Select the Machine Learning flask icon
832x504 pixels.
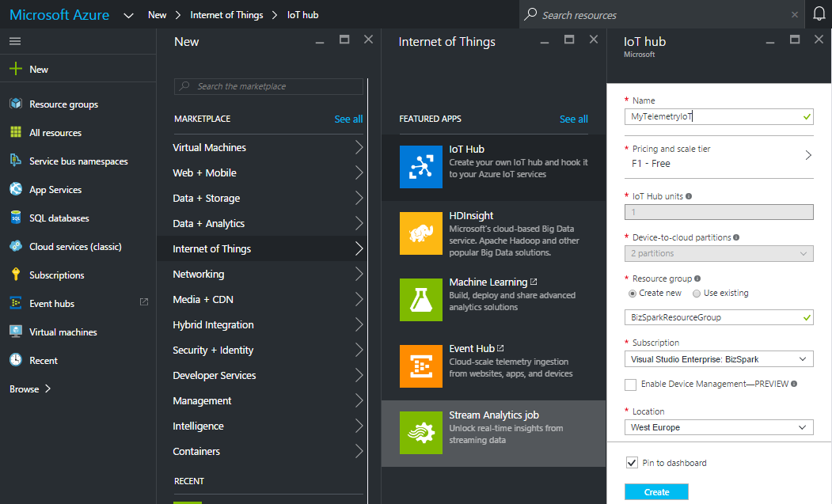point(420,299)
